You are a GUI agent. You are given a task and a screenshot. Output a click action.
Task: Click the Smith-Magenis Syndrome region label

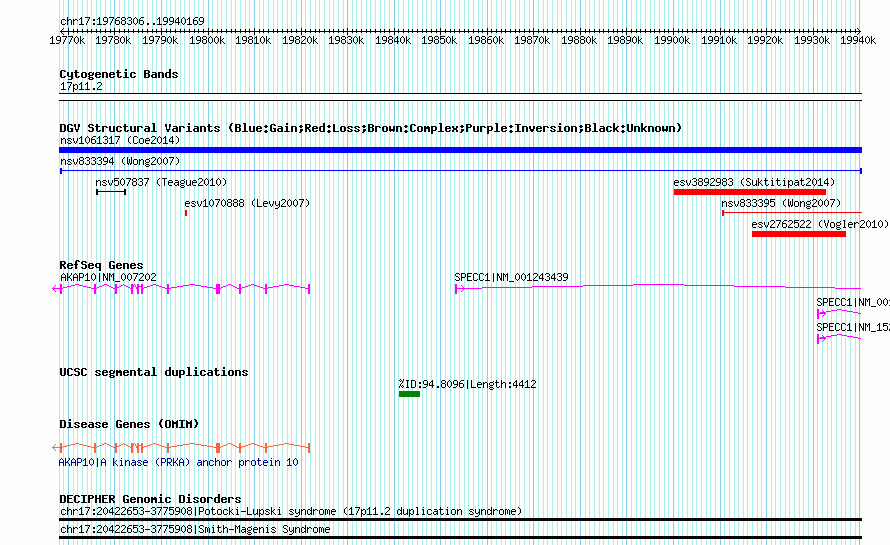(195, 530)
